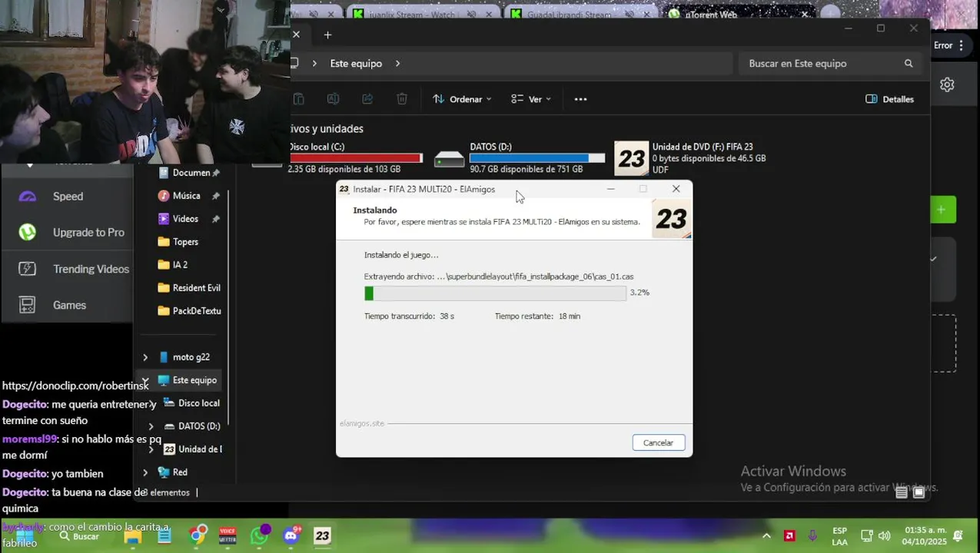This screenshot has height=553, width=980.
Task: Open the clock and date 01:35 a. m.
Action: click(925, 536)
